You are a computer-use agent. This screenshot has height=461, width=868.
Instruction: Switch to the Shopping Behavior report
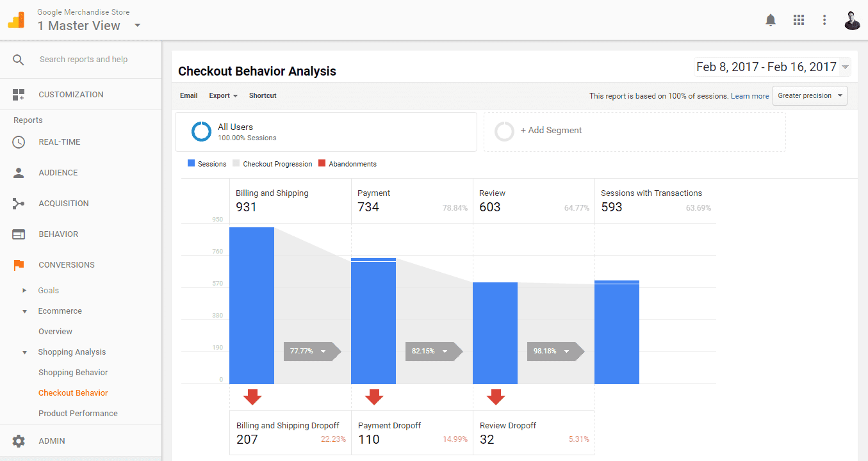(72, 372)
